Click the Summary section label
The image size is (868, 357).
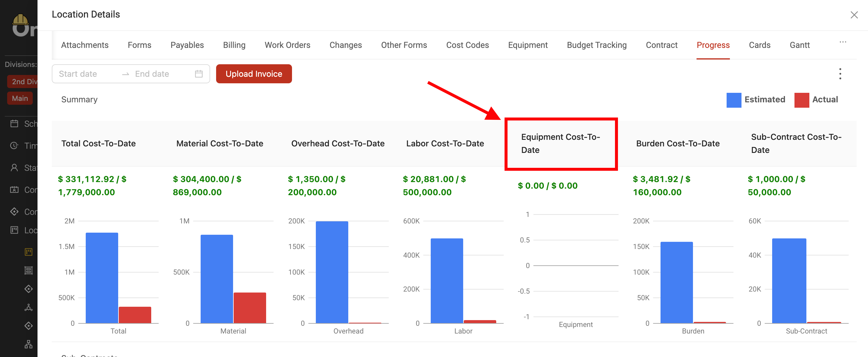point(79,100)
